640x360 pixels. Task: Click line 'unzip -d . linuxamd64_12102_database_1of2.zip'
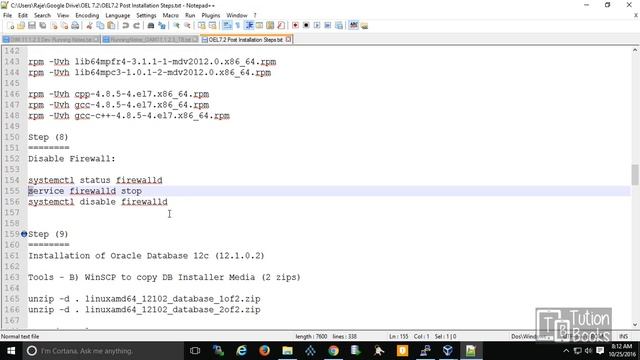144,299
